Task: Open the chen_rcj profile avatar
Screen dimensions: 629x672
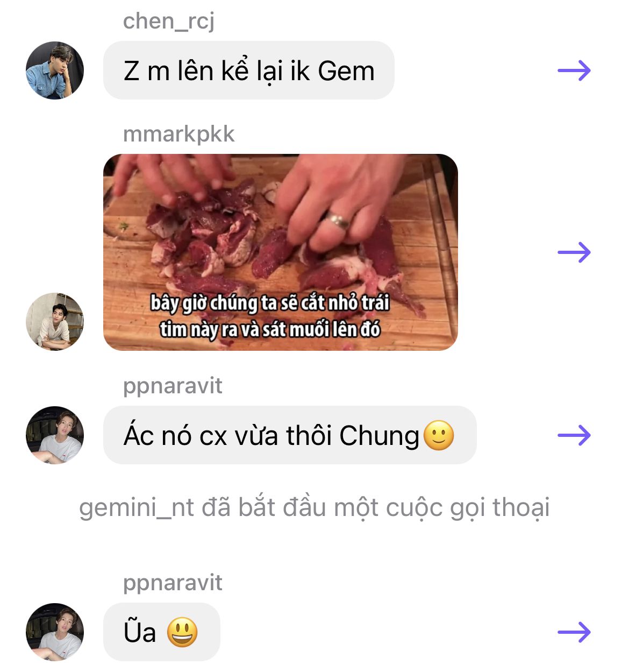Action: point(55,70)
